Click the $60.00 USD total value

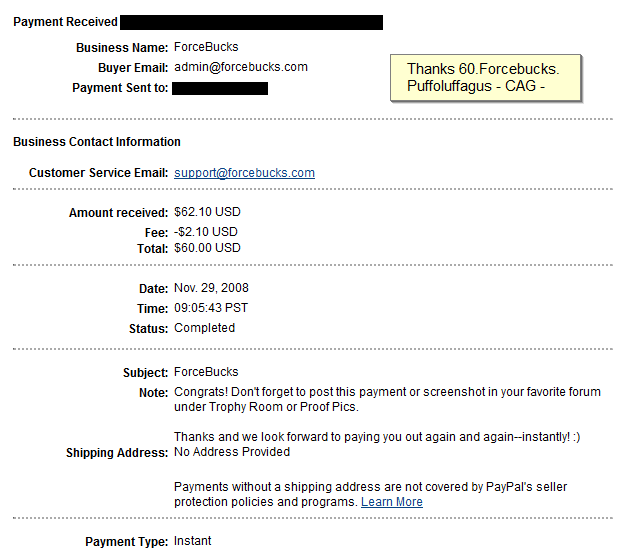207,248
